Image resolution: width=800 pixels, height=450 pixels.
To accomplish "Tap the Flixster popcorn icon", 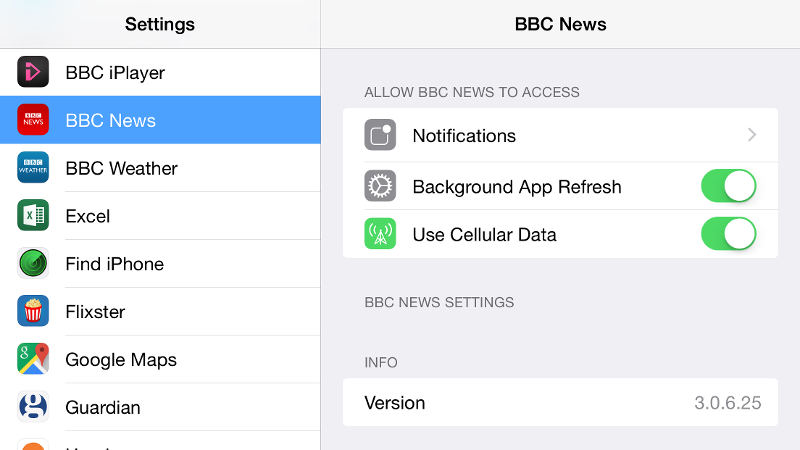I will coord(33,311).
